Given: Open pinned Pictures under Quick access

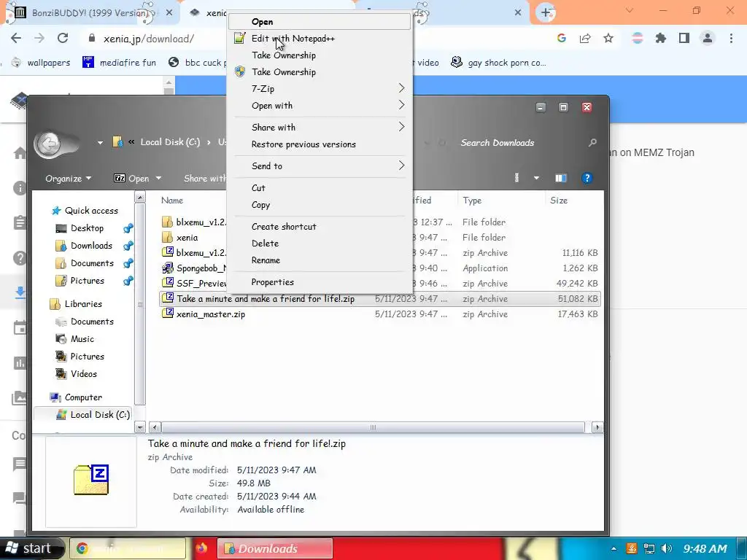Looking at the screenshot, I should (80, 281).
